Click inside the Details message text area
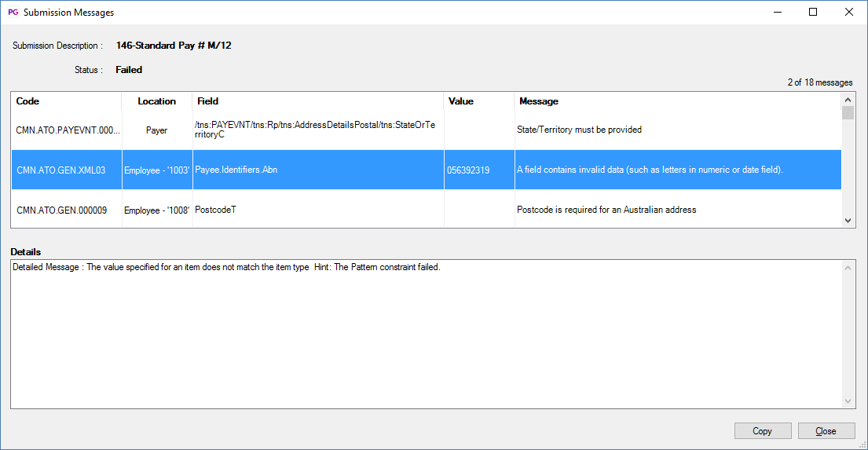This screenshot has height=450, width=868. (x=427, y=335)
